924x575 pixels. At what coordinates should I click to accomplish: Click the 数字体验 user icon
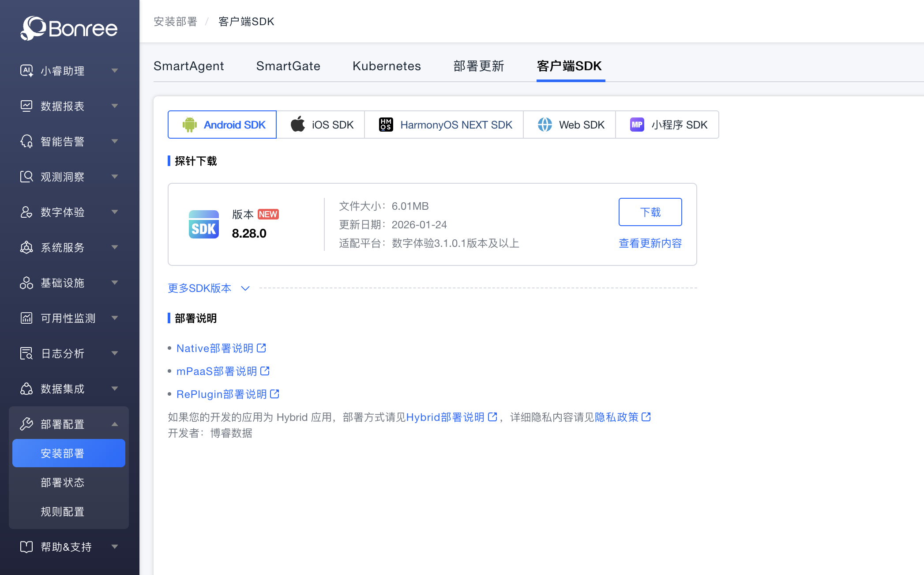click(26, 212)
